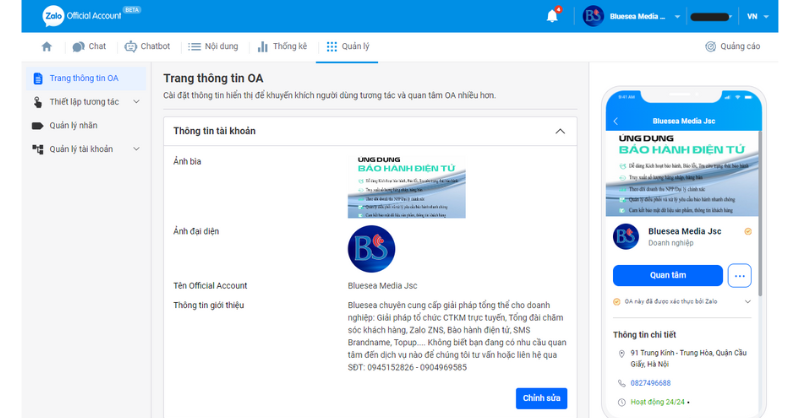800x418 pixels.
Task: Open the redacted account dropdown
Action: 711,17
